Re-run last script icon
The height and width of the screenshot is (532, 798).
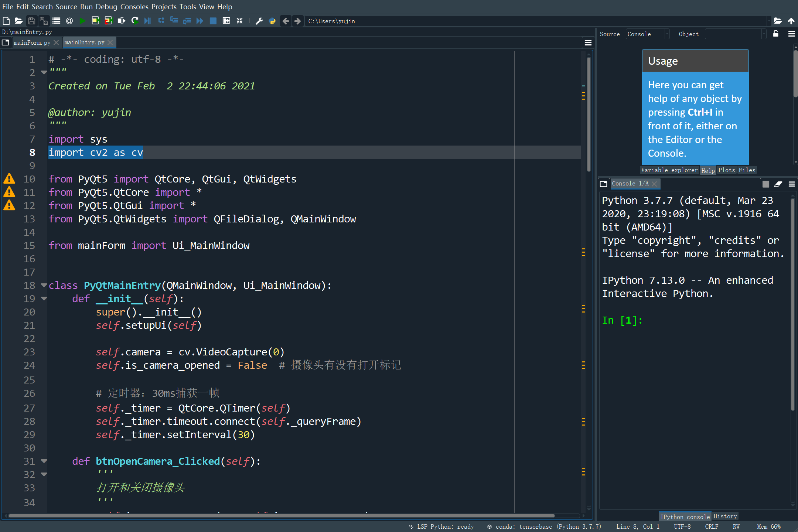tap(135, 21)
